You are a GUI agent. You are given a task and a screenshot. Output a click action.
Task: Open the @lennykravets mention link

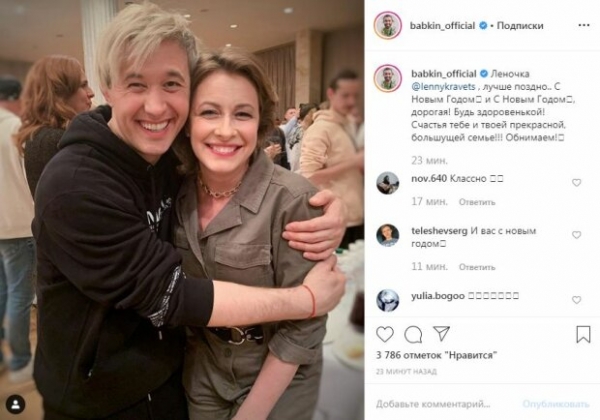pos(443,87)
